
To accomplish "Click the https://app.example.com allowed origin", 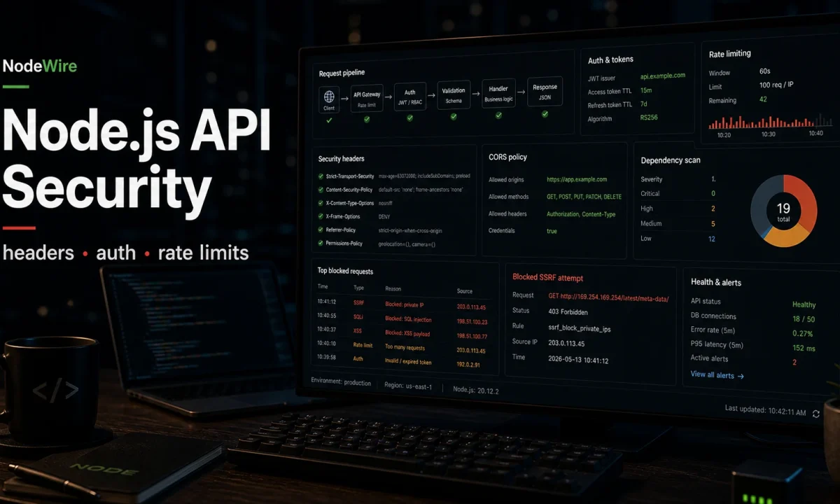I will click(577, 179).
